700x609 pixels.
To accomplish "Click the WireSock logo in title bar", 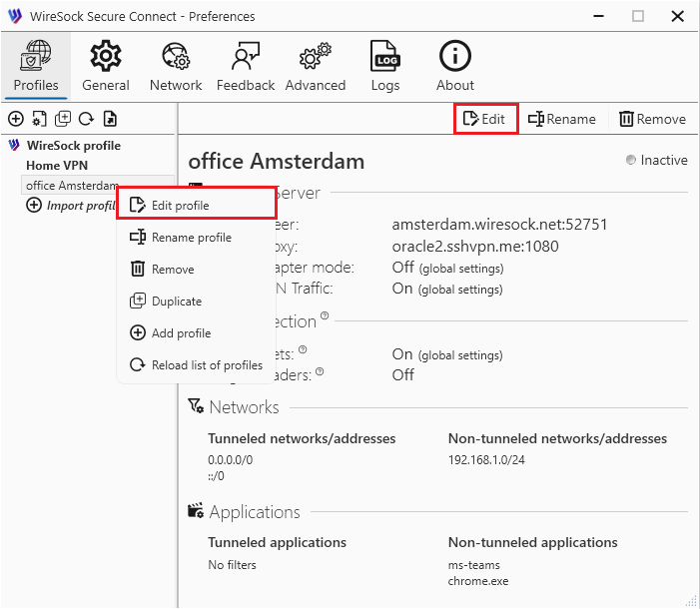I will pos(15,16).
